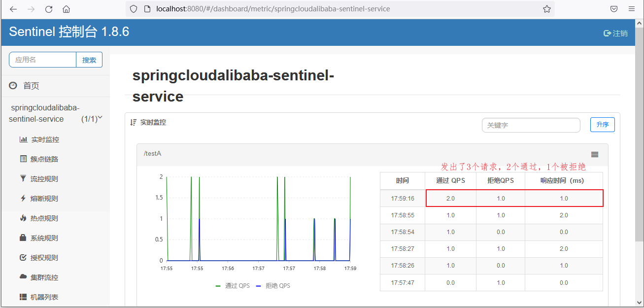Open the /testA chart hamburger menu

pos(595,155)
